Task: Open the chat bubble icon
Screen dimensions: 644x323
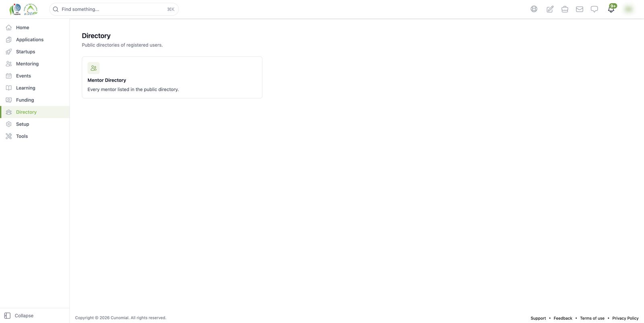Action: point(594,9)
